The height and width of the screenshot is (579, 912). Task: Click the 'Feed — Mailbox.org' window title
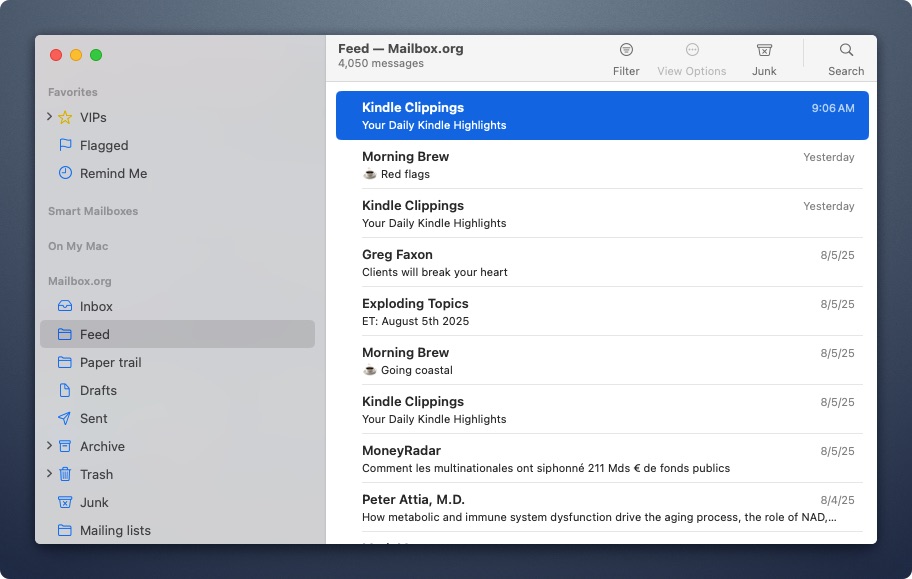401,48
